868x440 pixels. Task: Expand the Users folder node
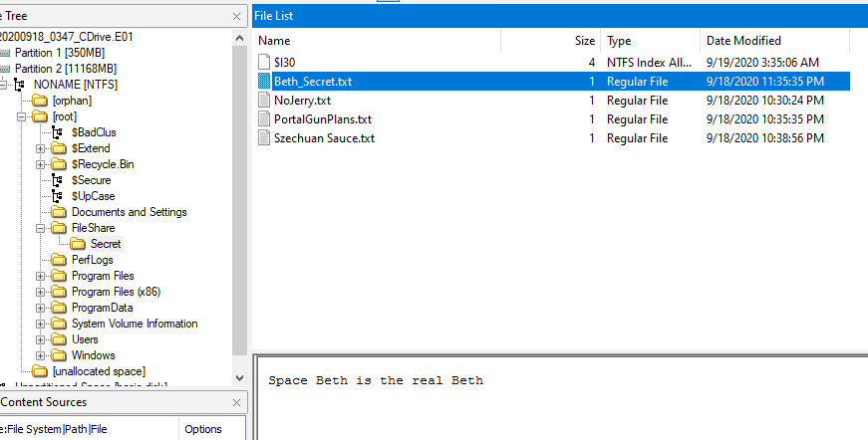point(41,339)
